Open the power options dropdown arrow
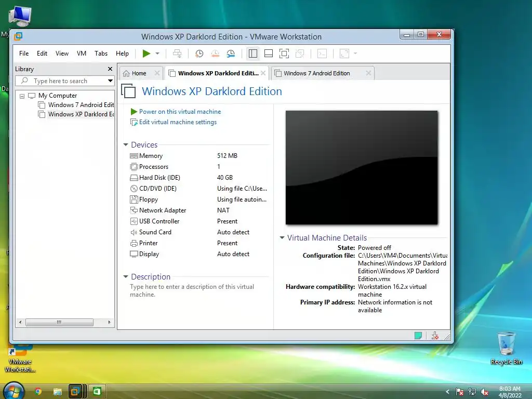This screenshot has height=399, width=532. click(x=157, y=54)
